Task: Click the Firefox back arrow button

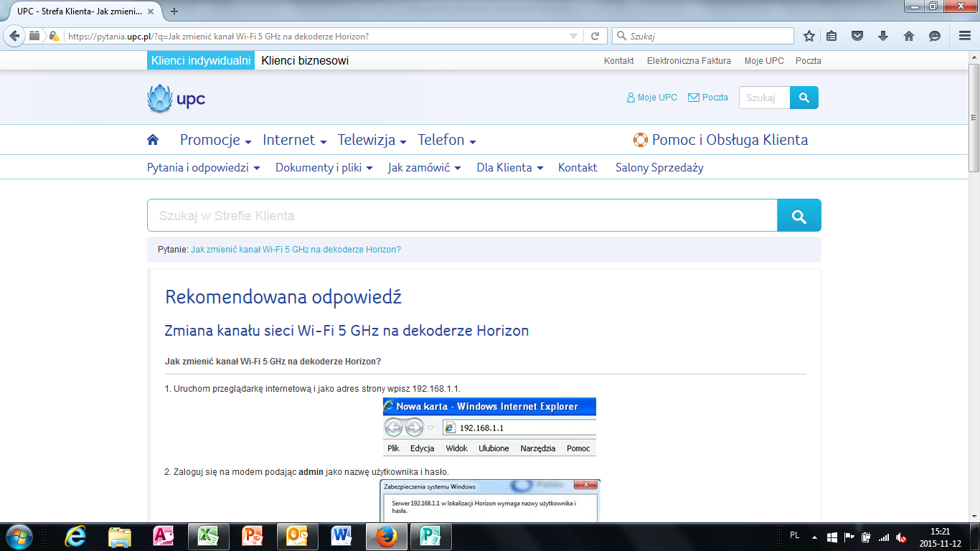Action: tap(14, 36)
